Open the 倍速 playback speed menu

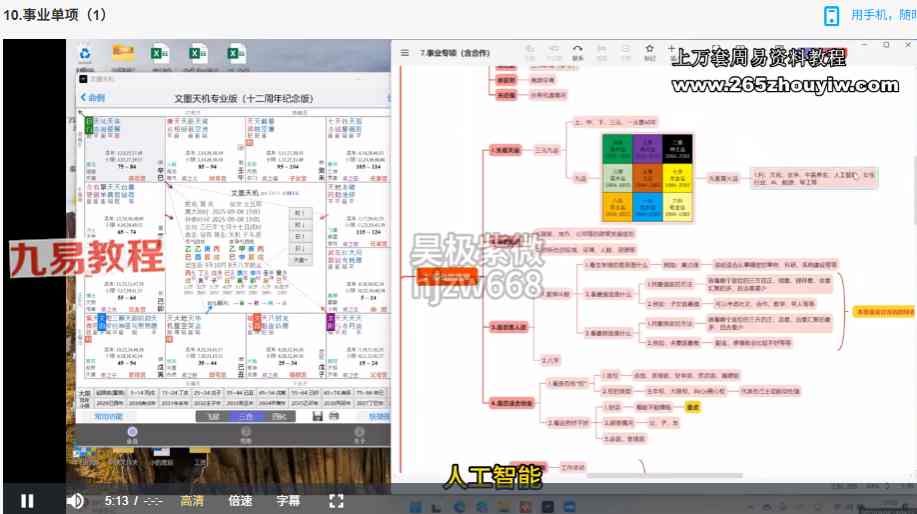tap(240, 501)
